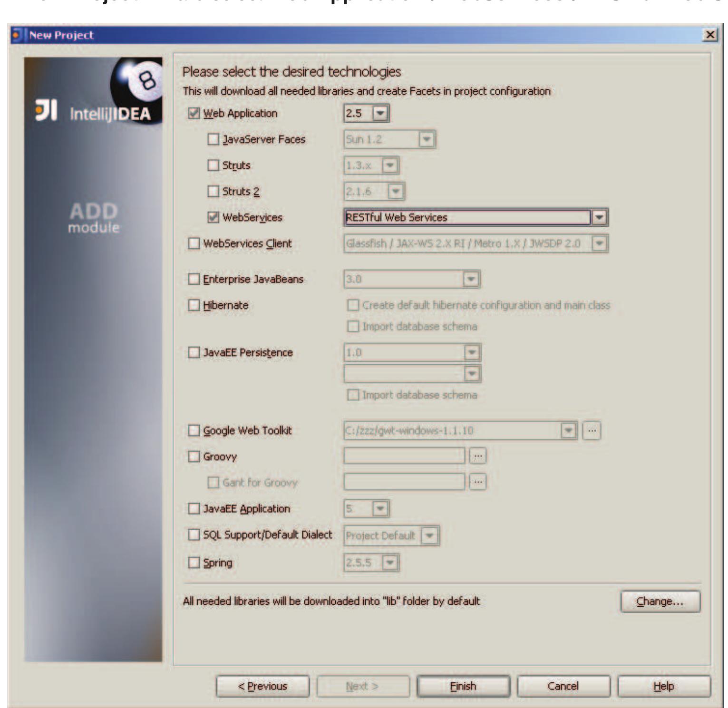Go back with the Previous button
The height and width of the screenshot is (708, 728).
[262, 686]
